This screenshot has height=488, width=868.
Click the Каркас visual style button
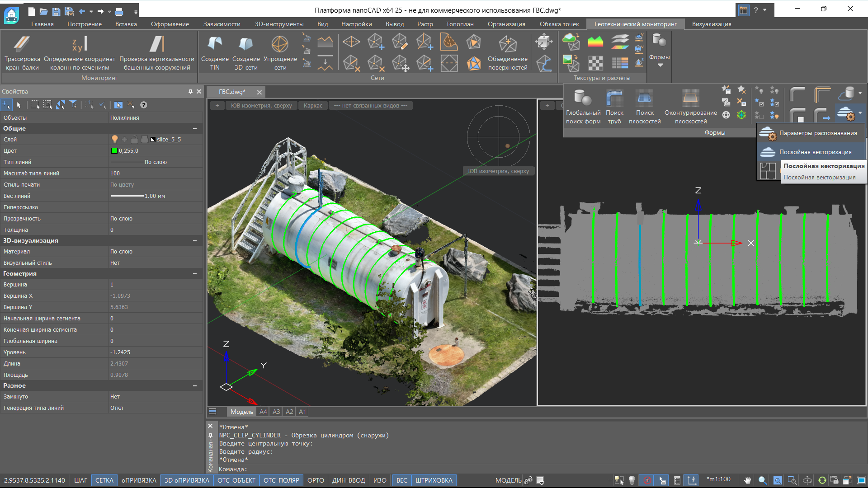pyautogui.click(x=313, y=106)
